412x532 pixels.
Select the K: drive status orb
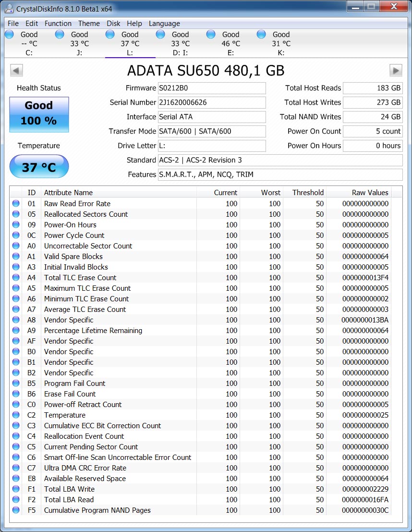point(261,34)
